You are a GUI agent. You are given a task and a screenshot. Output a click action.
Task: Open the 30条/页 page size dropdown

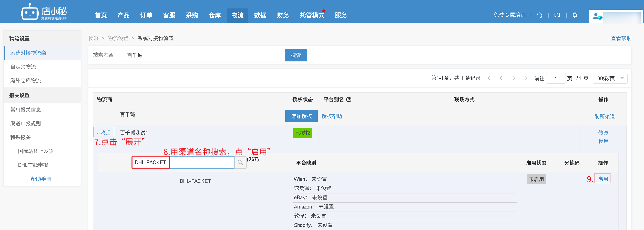[610, 78]
